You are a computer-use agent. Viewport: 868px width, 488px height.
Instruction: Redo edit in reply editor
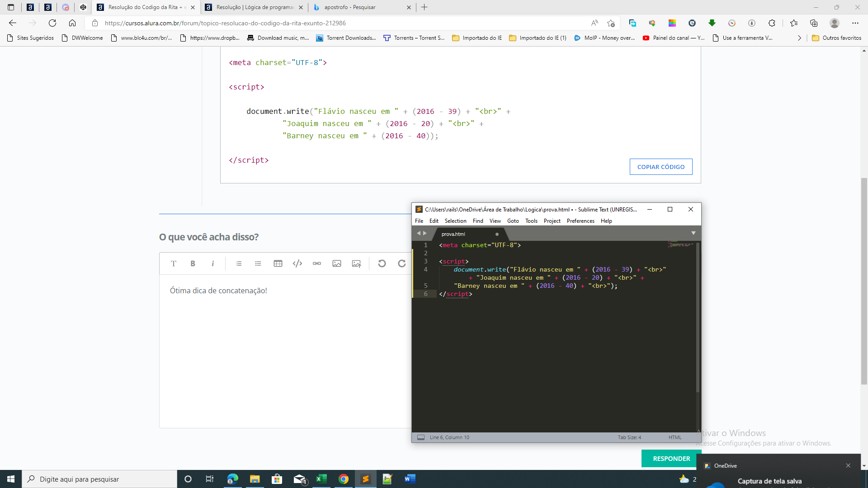click(x=402, y=263)
